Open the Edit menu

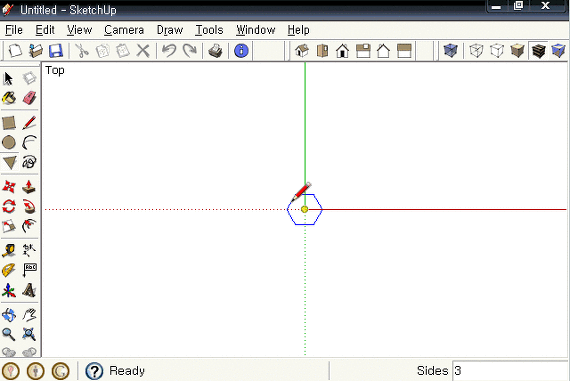click(x=45, y=30)
